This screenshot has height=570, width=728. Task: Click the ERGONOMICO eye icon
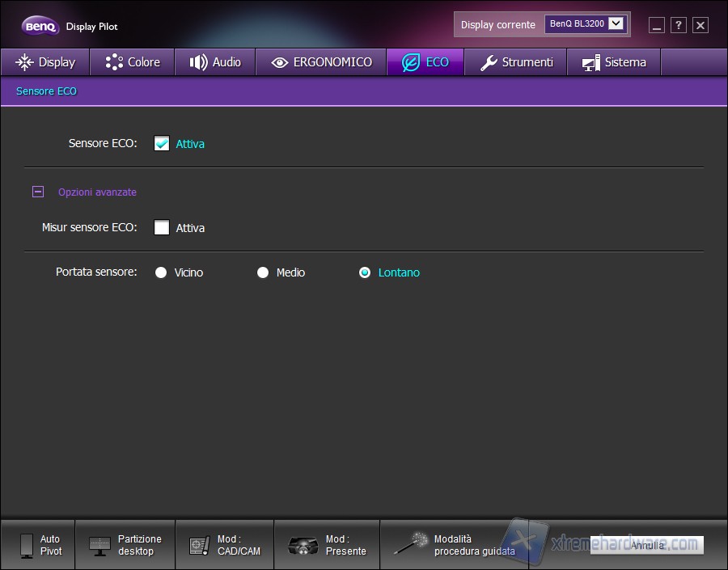click(x=280, y=62)
